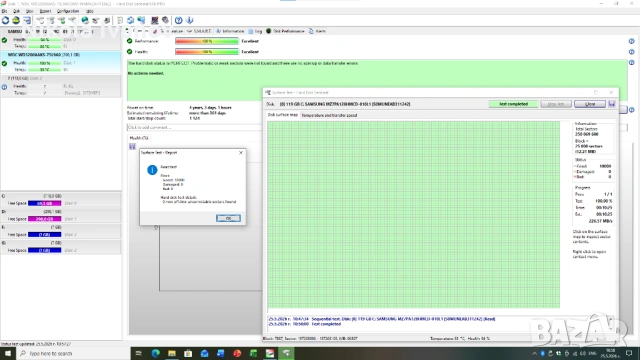Open the View menu

29,11
